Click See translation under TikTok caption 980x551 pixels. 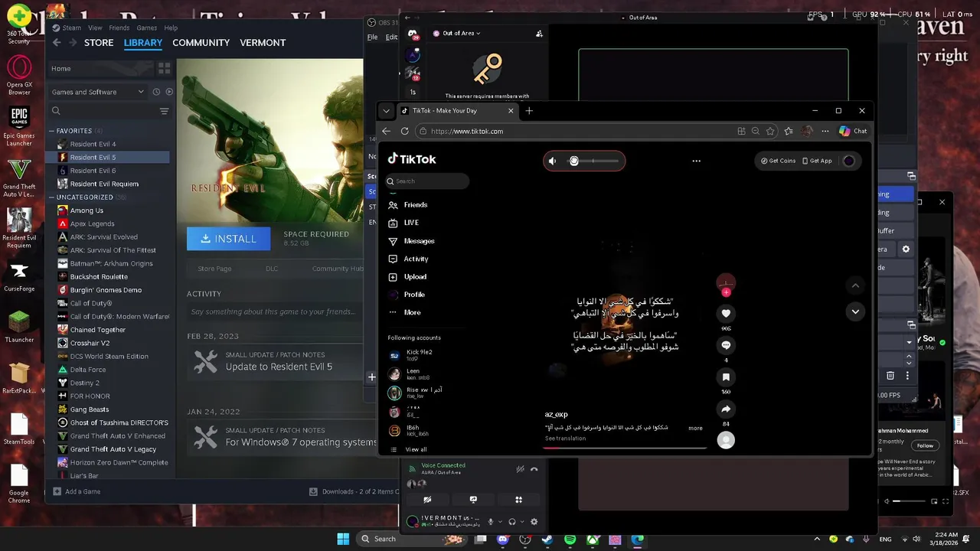pyautogui.click(x=565, y=439)
